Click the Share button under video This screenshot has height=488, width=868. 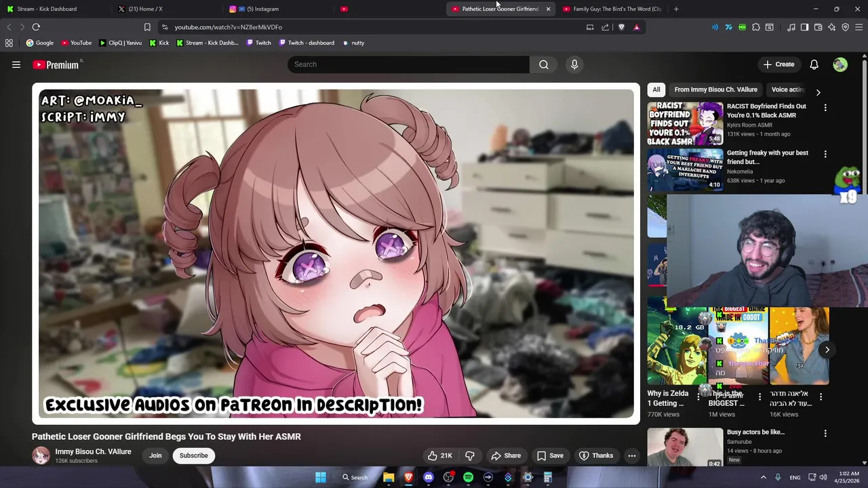506,455
